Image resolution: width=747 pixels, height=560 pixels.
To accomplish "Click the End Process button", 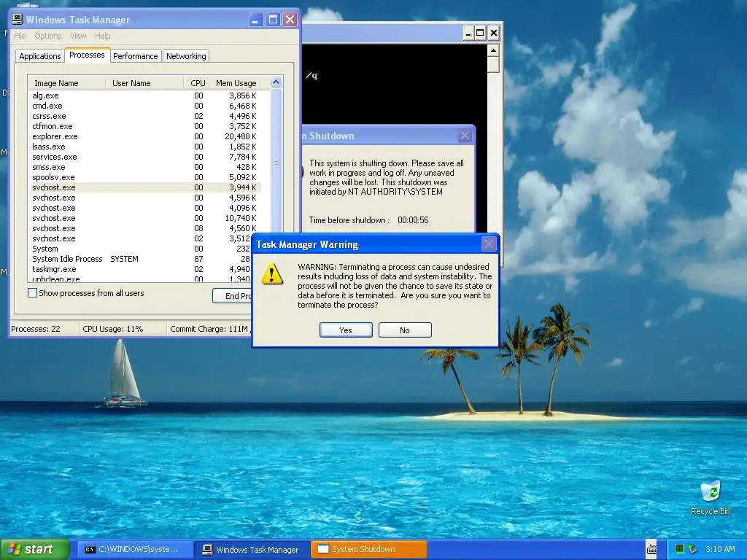I will (232, 296).
